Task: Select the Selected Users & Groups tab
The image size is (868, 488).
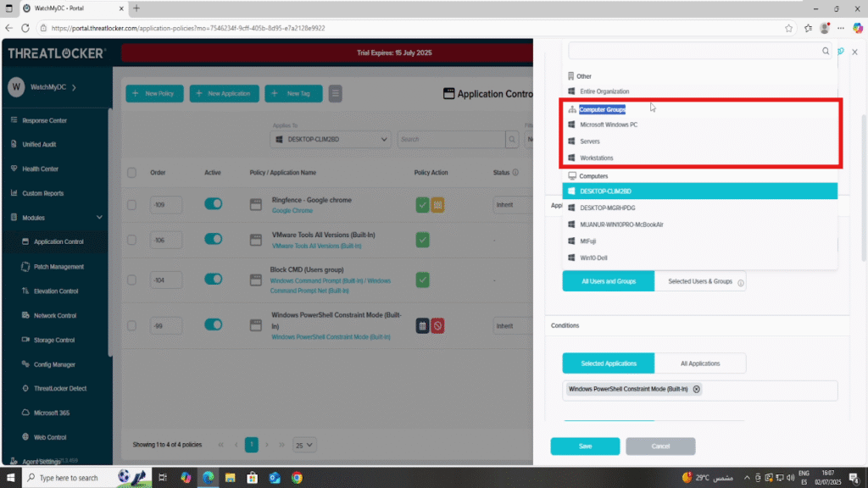Action: pos(700,281)
